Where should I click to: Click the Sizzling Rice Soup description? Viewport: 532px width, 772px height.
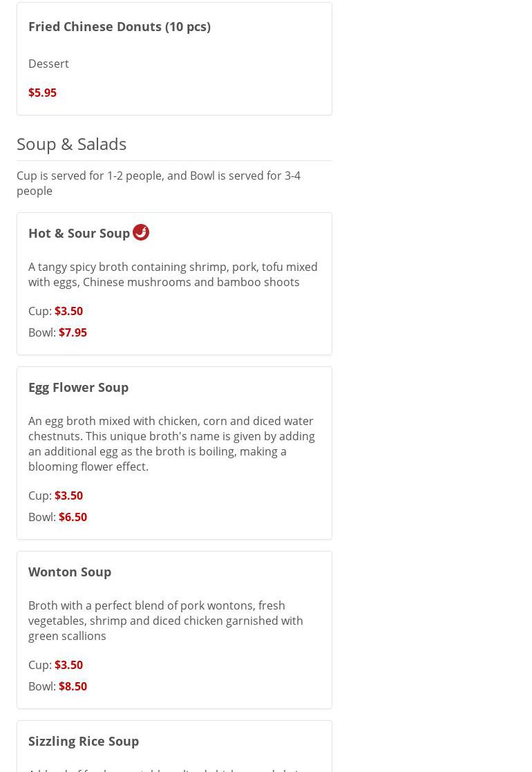[x=166, y=768]
